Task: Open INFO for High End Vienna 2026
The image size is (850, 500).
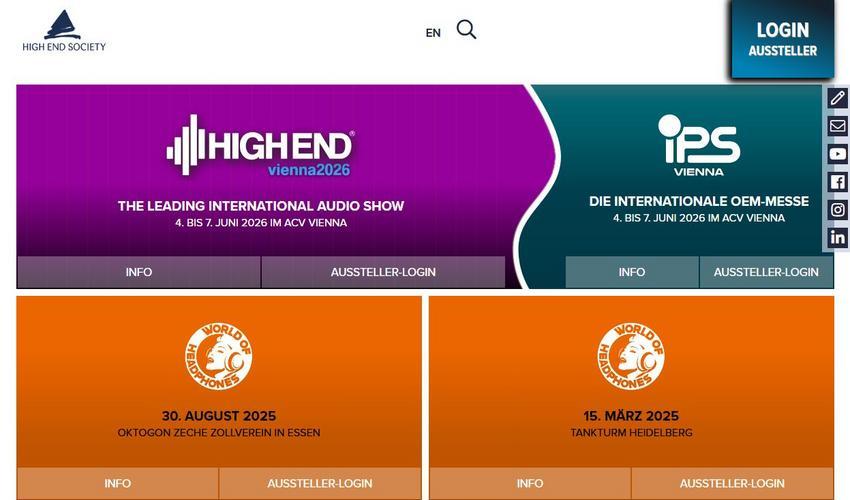Action: tap(139, 272)
